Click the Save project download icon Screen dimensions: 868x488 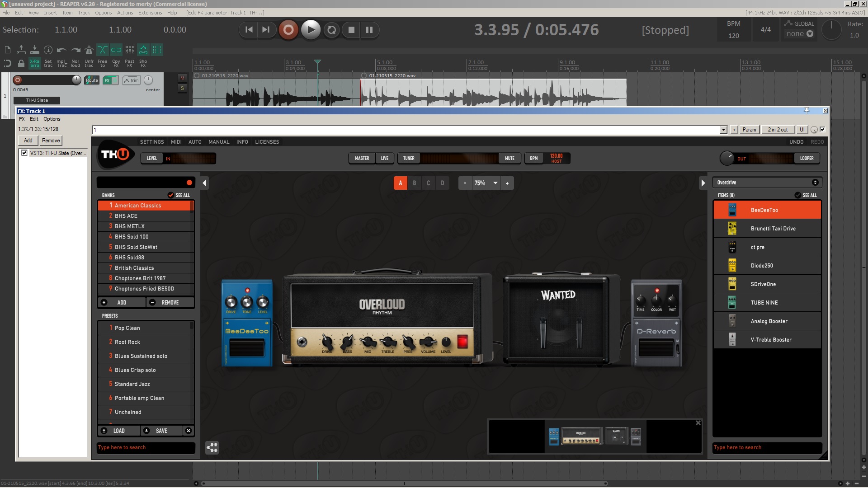coord(34,50)
